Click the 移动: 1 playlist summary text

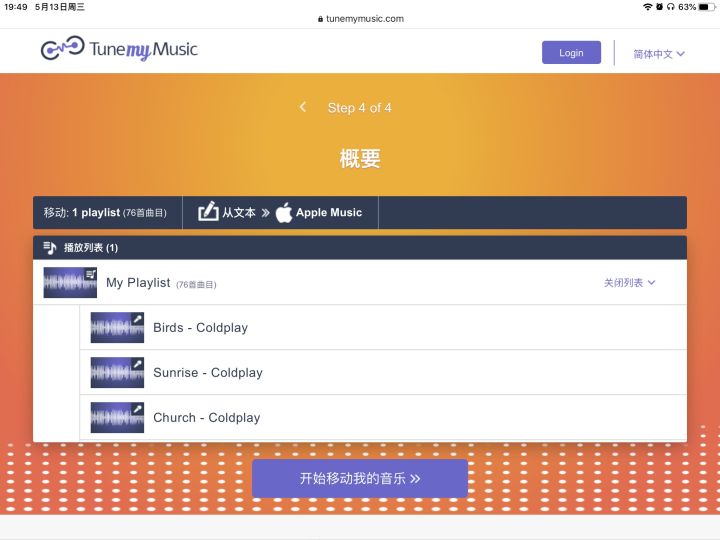click(x=105, y=213)
